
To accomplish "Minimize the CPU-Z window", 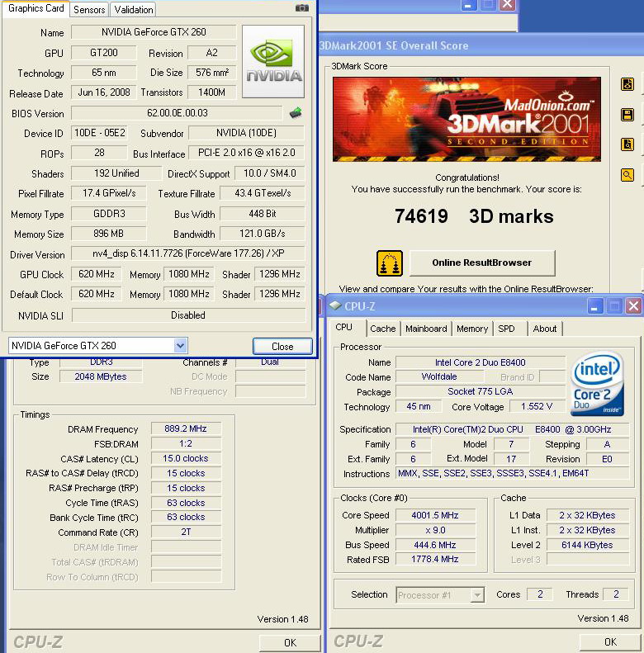I will 594,306.
